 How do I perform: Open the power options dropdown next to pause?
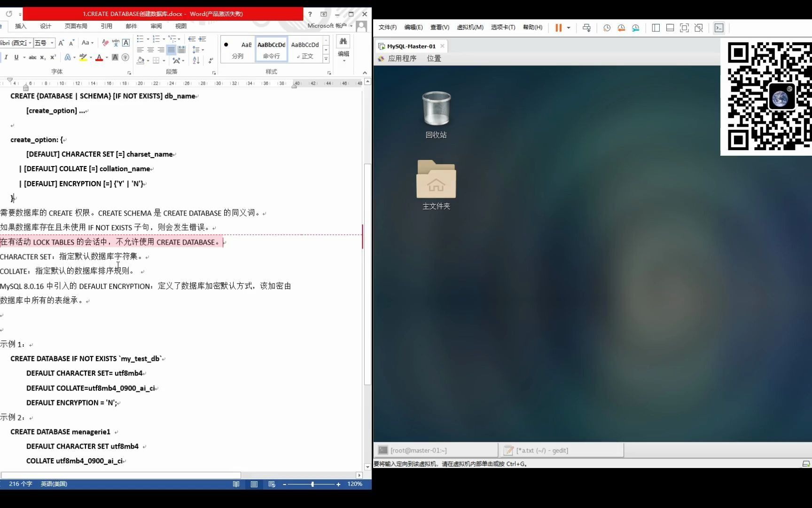[x=569, y=28]
